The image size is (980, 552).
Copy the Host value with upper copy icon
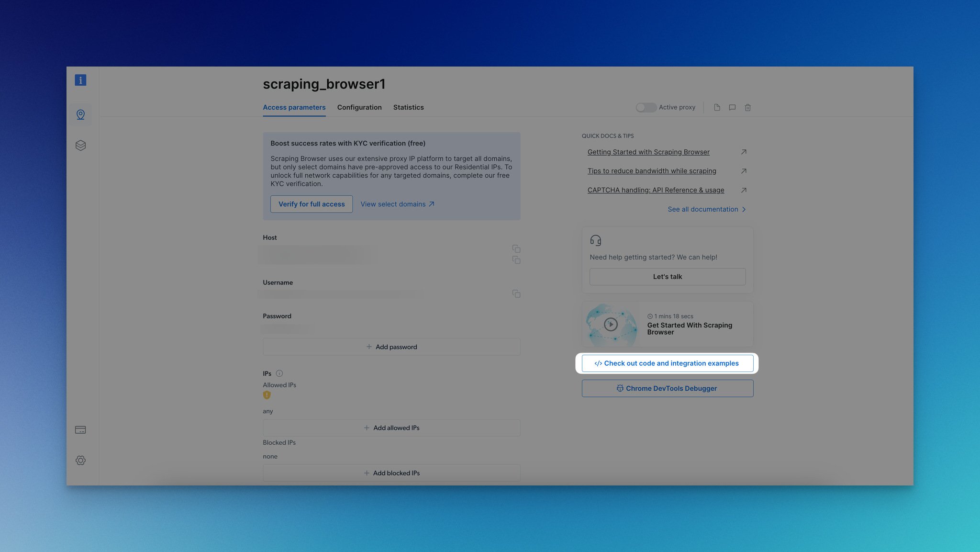[516, 248]
